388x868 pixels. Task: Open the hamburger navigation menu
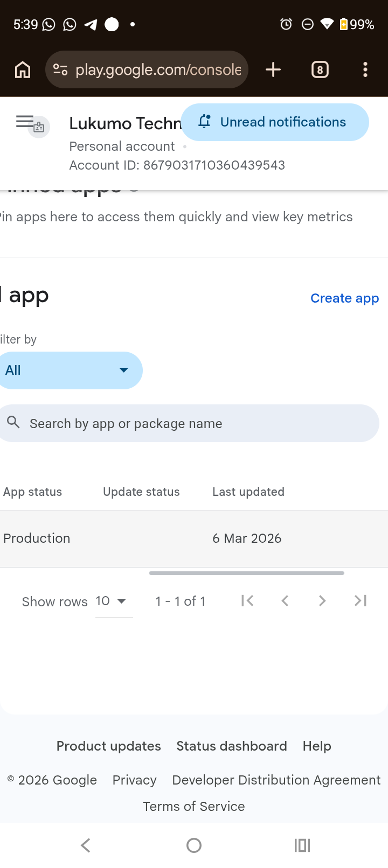tap(25, 122)
